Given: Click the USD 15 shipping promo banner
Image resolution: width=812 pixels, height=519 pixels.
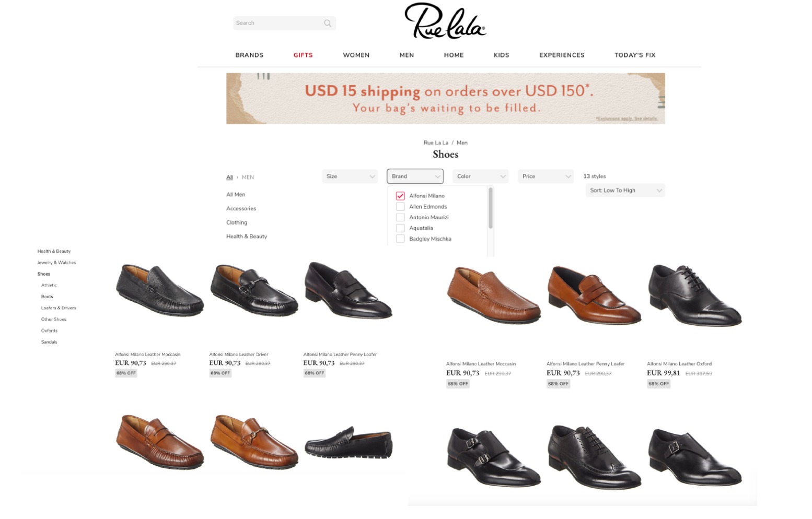Looking at the screenshot, I should [445, 99].
